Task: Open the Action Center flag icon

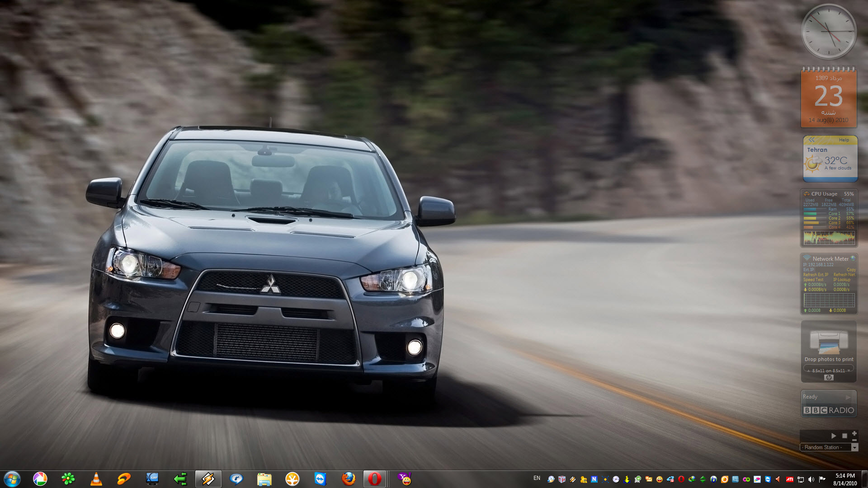Action: [x=822, y=479]
